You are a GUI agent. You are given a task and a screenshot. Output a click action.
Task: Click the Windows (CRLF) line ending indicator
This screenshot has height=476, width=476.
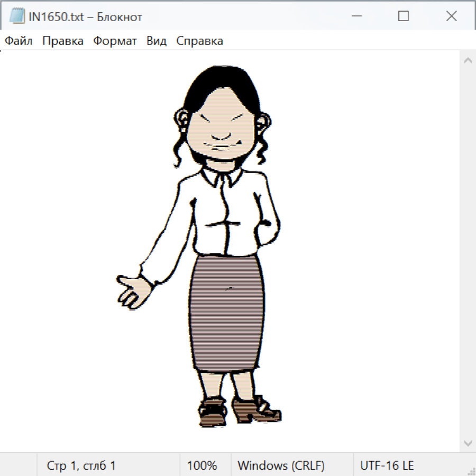pyautogui.click(x=281, y=465)
